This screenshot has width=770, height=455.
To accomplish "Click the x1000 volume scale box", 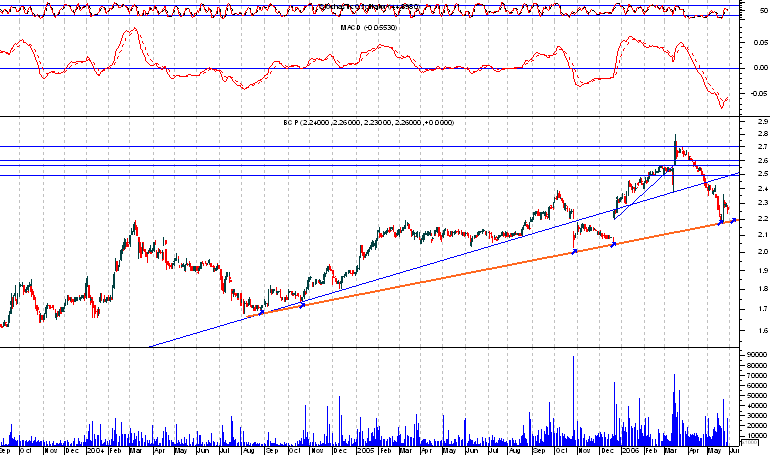I will coord(749,443).
